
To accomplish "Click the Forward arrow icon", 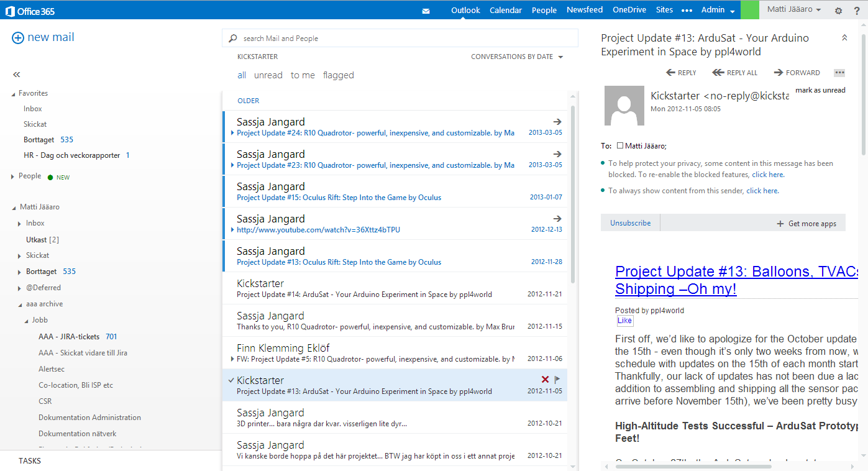I will (x=779, y=73).
